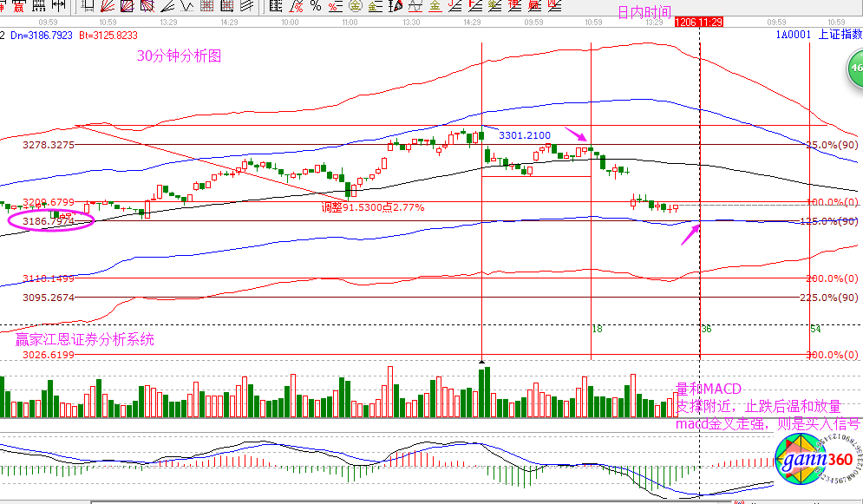Select the red 四 fan lines tool

tap(554, 6)
